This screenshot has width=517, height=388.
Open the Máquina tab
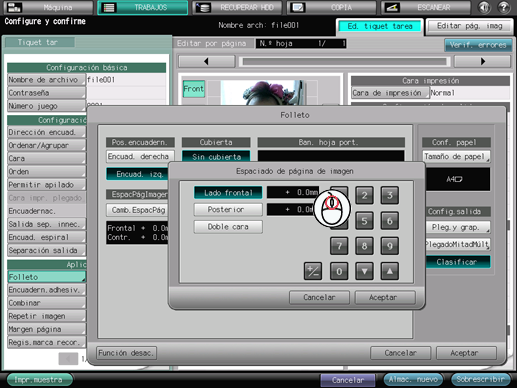[x=48, y=8]
